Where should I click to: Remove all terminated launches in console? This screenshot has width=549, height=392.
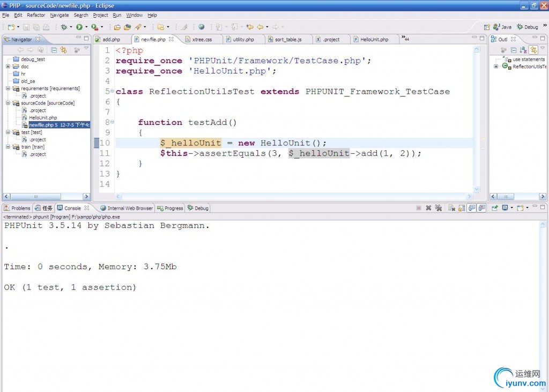tap(439, 208)
